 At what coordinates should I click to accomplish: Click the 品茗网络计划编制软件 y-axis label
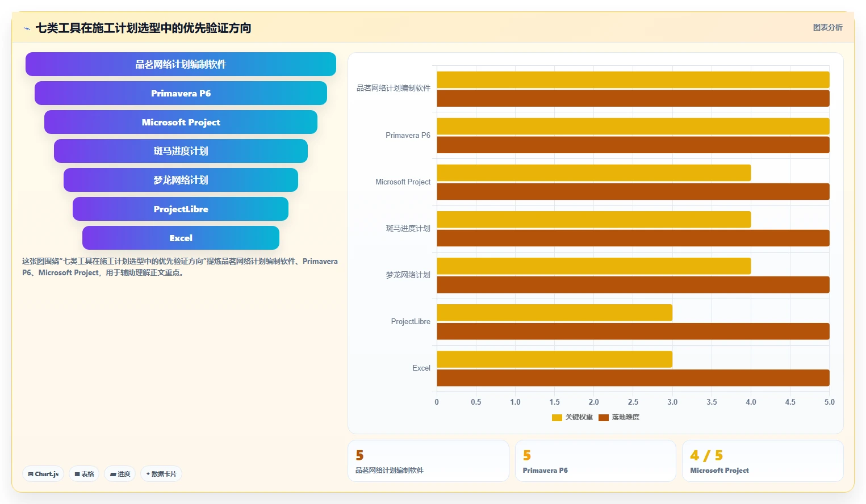[394, 88]
